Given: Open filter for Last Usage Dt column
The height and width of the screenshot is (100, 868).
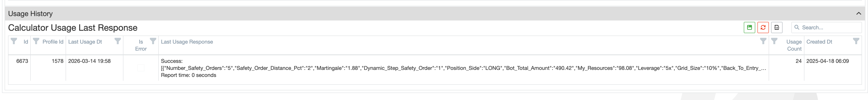Looking at the screenshot, I should click(118, 41).
